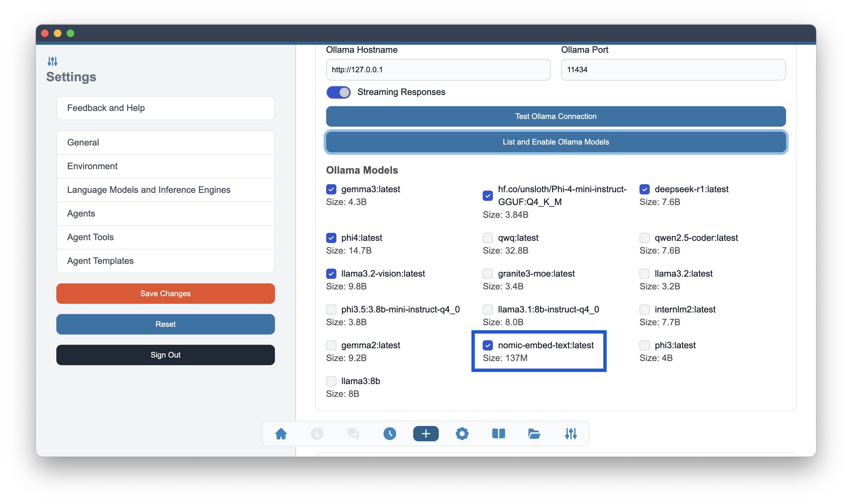This screenshot has width=852, height=504.
Task: Click Test Ollama Connection button
Action: [x=556, y=116]
